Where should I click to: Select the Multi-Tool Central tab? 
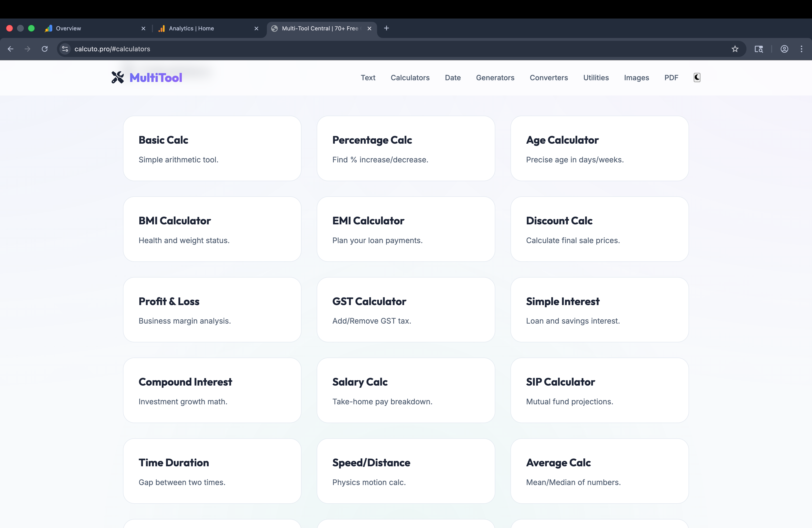[x=322, y=29]
